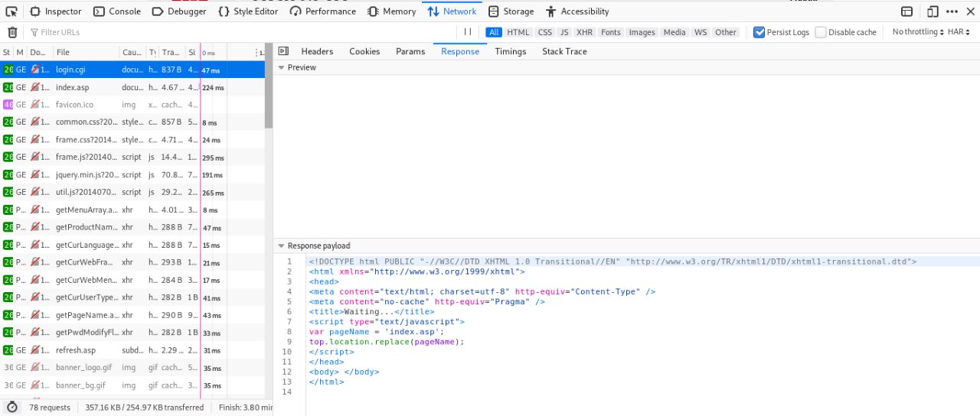
Task: Select the getCurUserType request row
Action: pyautogui.click(x=132, y=297)
